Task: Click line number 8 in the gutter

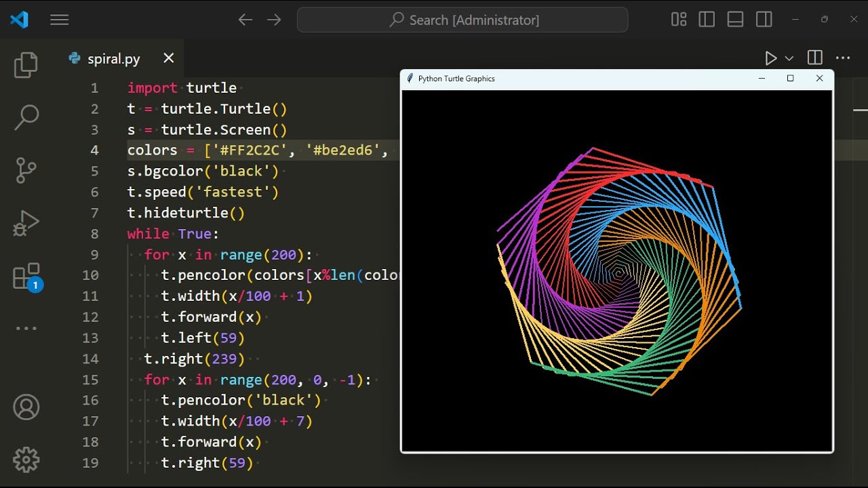Action: [94, 234]
